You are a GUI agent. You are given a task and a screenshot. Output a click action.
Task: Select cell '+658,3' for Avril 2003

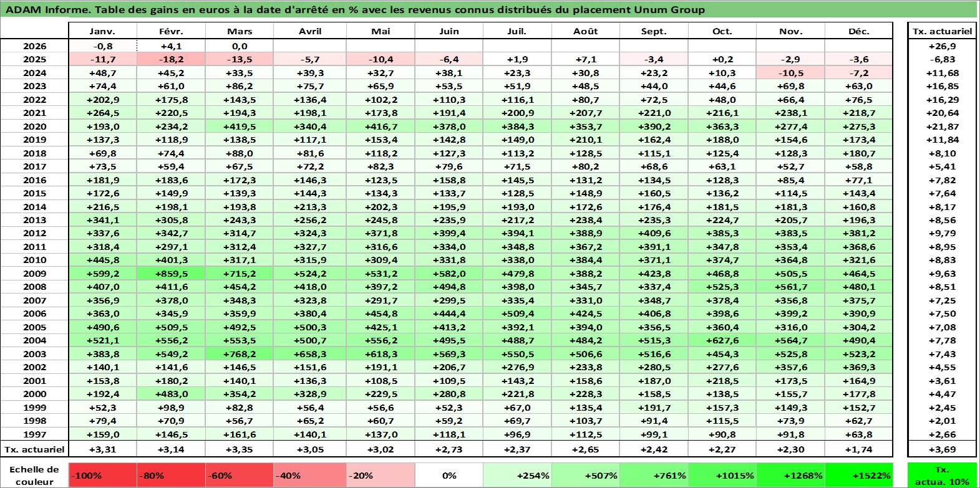[310, 354]
